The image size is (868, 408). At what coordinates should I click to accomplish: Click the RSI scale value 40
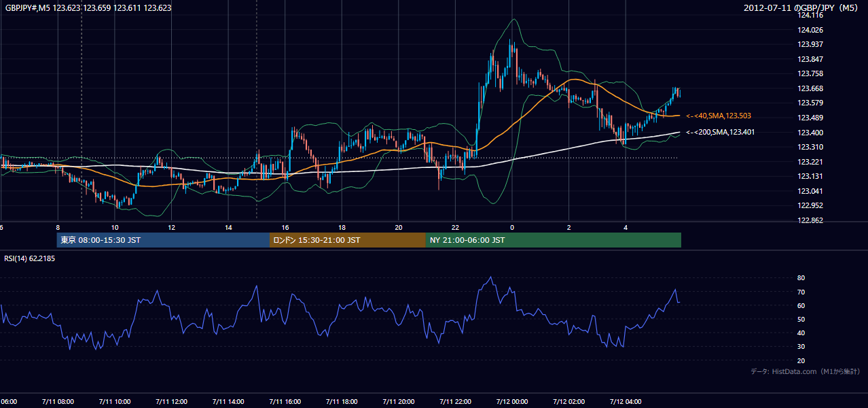point(801,333)
